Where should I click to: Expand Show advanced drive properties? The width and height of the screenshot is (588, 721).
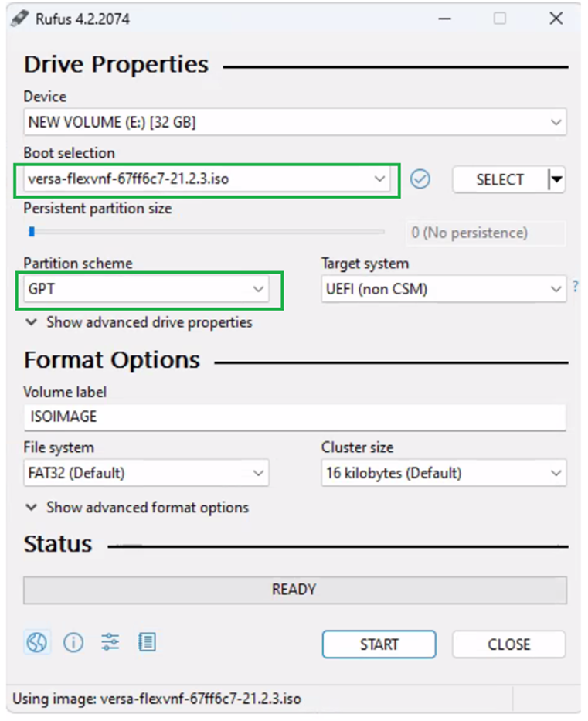pos(138,322)
